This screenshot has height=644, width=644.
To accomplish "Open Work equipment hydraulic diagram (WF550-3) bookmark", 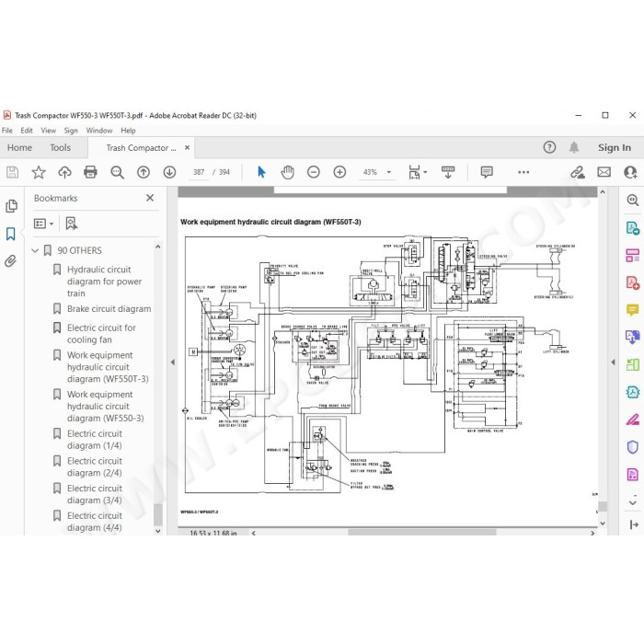I will (x=106, y=407).
